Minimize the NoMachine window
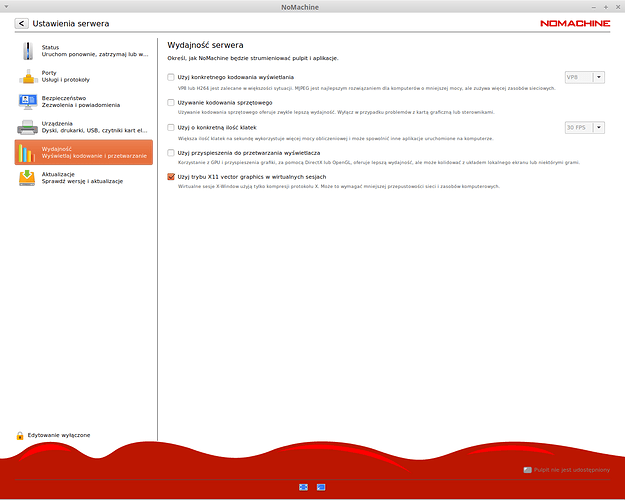 pyautogui.click(x=594, y=7)
